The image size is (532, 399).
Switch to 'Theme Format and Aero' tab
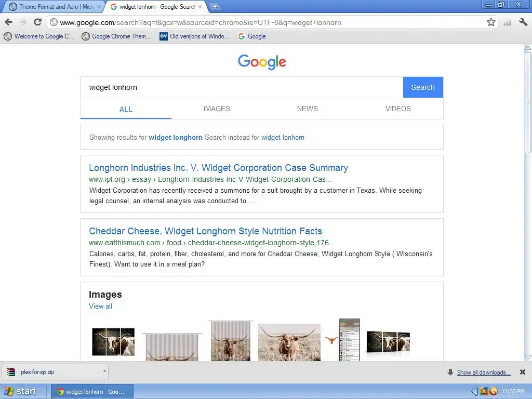[54, 7]
